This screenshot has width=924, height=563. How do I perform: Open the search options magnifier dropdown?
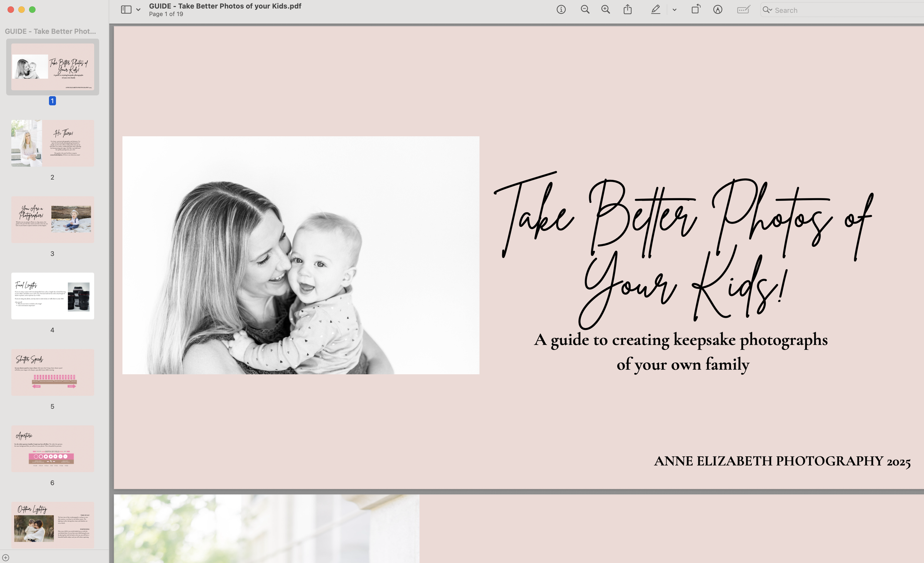(x=767, y=10)
